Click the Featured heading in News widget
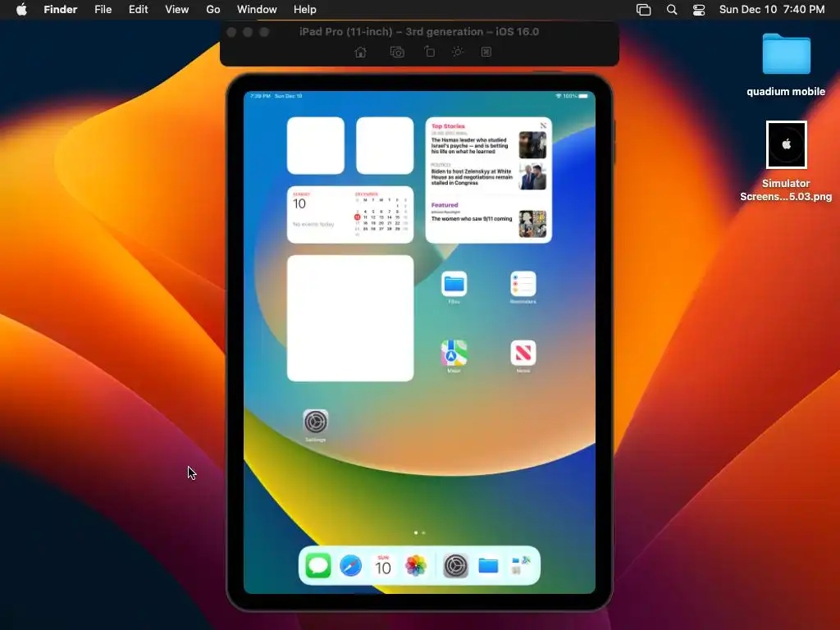Image resolution: width=840 pixels, height=630 pixels. tap(445, 204)
